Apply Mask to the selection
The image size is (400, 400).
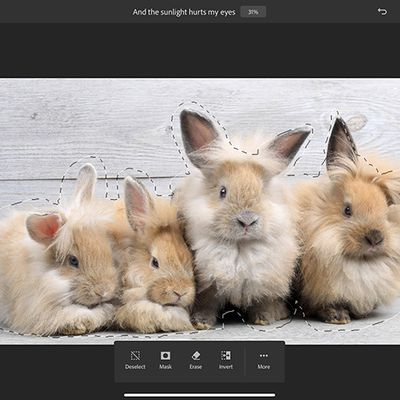click(165, 360)
